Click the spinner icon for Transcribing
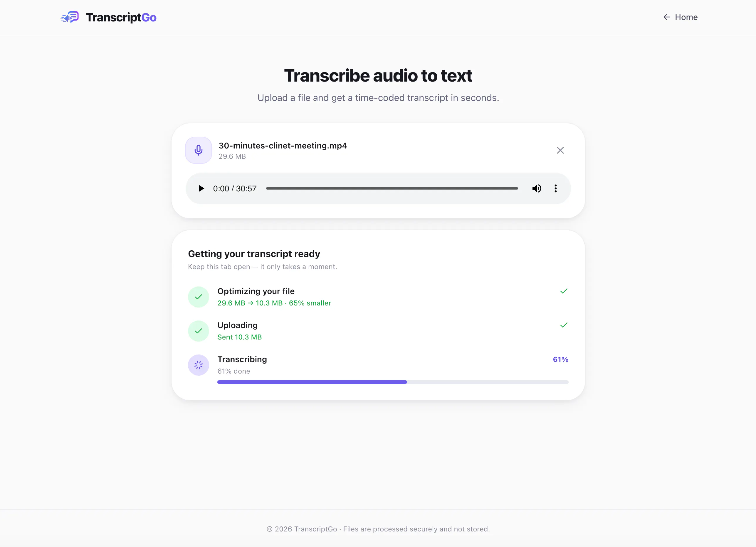This screenshot has width=756, height=547. (198, 365)
